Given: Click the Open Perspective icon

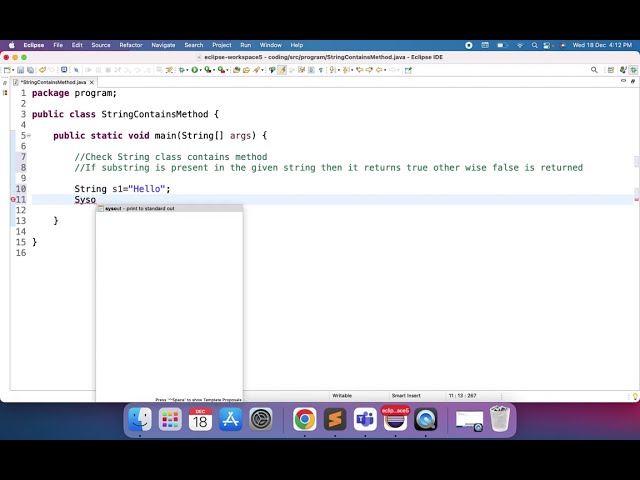Looking at the screenshot, I should 611,70.
